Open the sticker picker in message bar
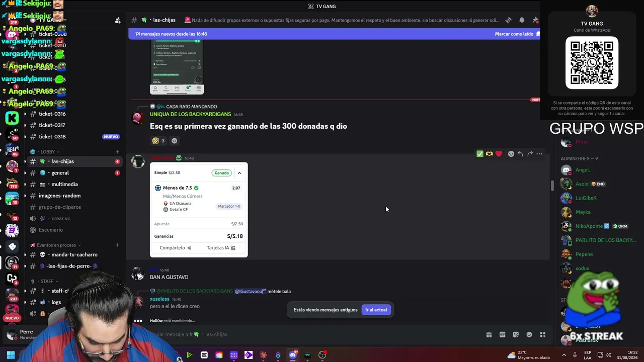Image resolution: width=644 pixels, height=362 pixels. pyautogui.click(x=516, y=334)
